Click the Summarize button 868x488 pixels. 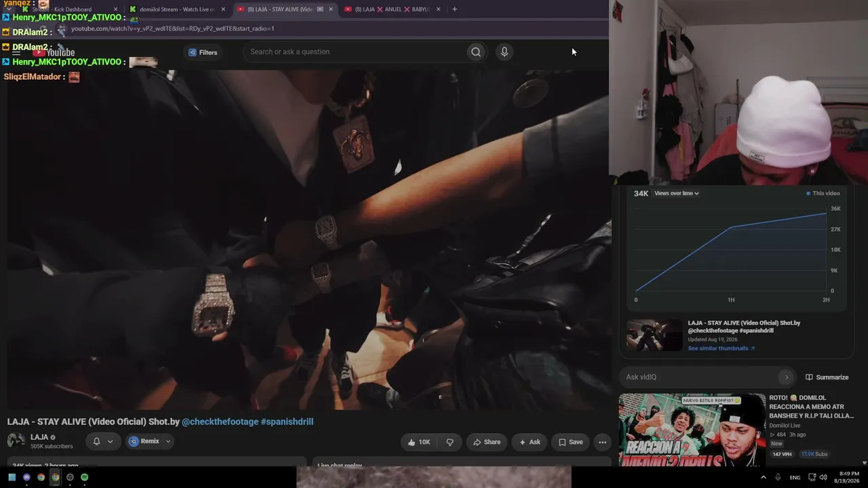point(827,378)
